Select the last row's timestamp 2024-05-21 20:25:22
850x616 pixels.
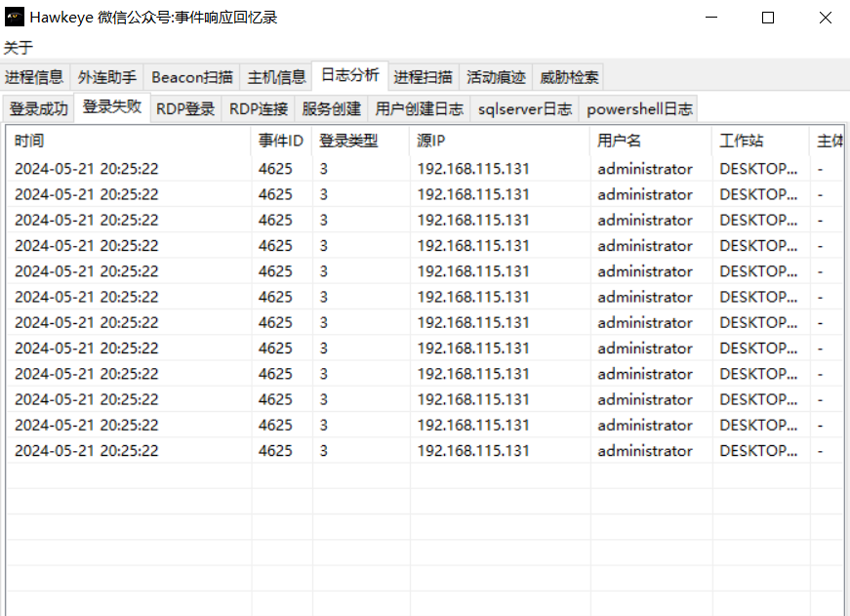pos(87,451)
